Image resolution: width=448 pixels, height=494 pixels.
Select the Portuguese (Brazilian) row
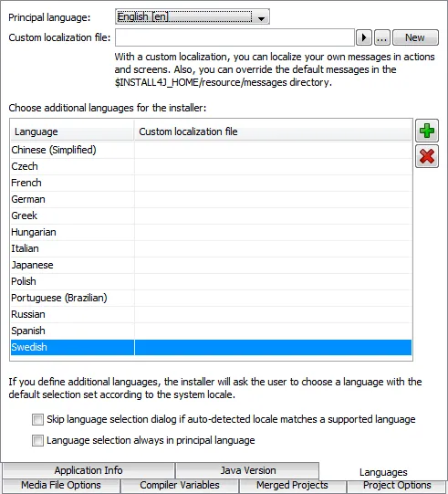click(x=211, y=298)
